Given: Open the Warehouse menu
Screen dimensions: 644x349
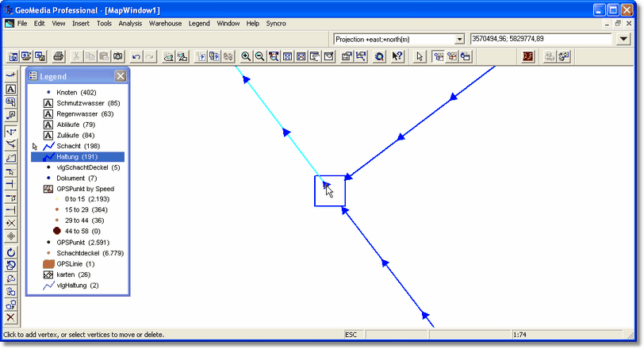Looking at the screenshot, I should (165, 24).
